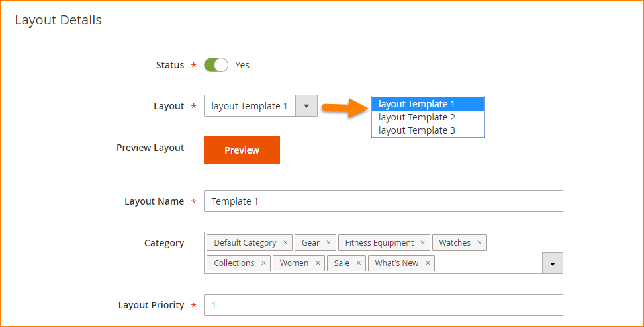The height and width of the screenshot is (327, 644).
Task: Remove the Collections category tag
Action: click(263, 263)
